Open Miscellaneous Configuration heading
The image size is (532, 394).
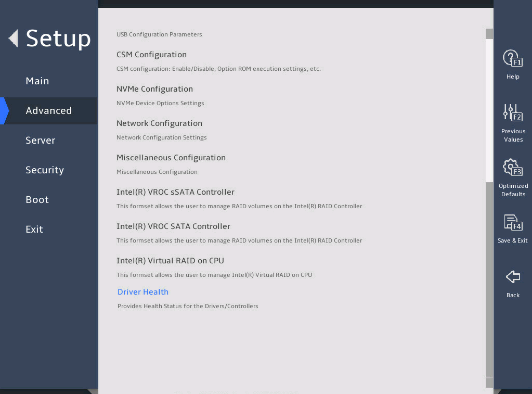[171, 158]
